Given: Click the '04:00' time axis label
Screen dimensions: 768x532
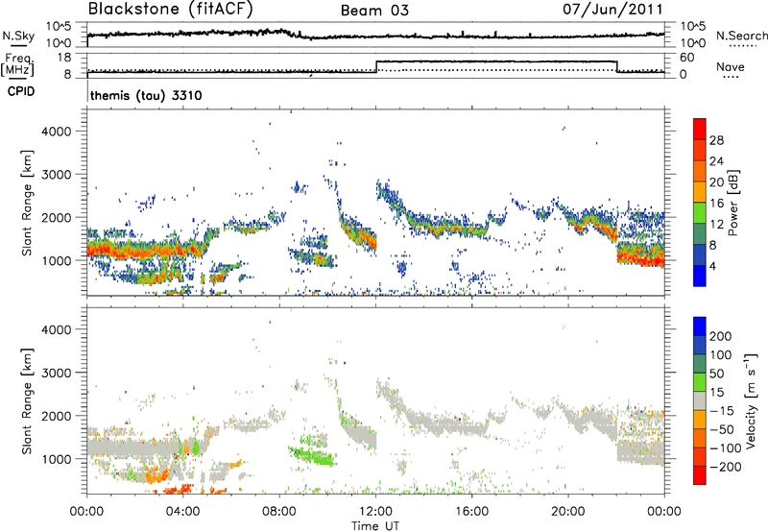Looking at the screenshot, I should [182, 512].
